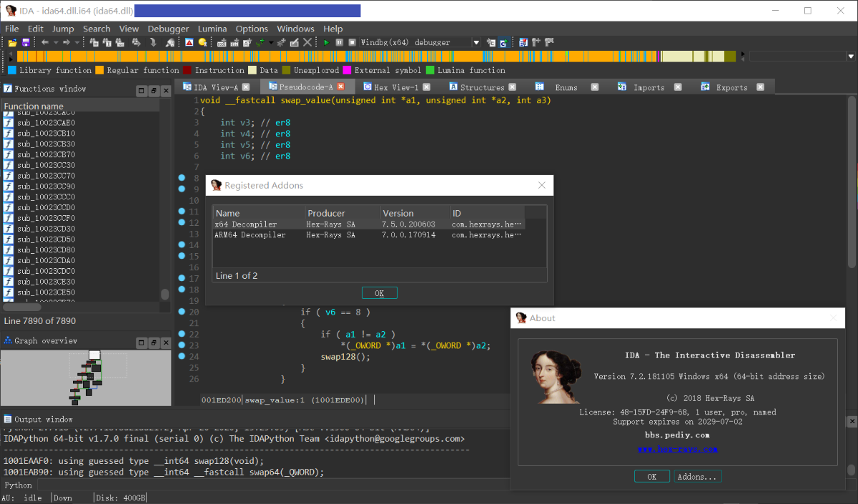Click the Terminate process stop button
Viewport: 858px width, 504px height.
click(x=352, y=42)
